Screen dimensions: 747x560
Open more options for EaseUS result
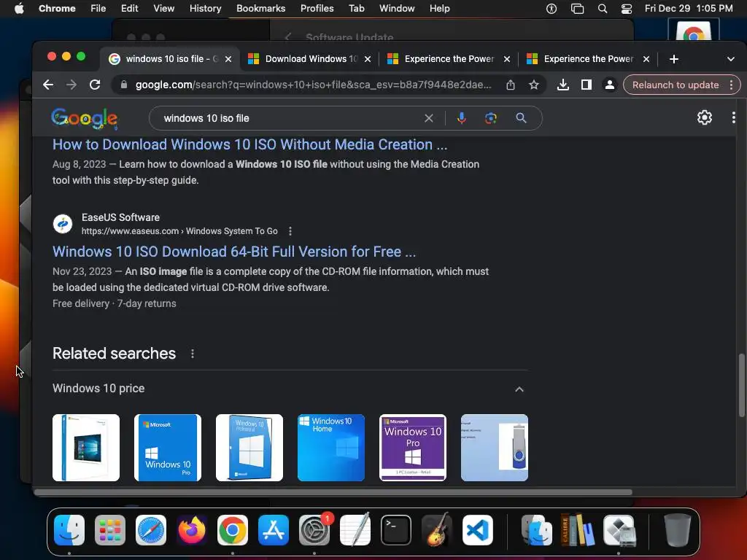[290, 231]
